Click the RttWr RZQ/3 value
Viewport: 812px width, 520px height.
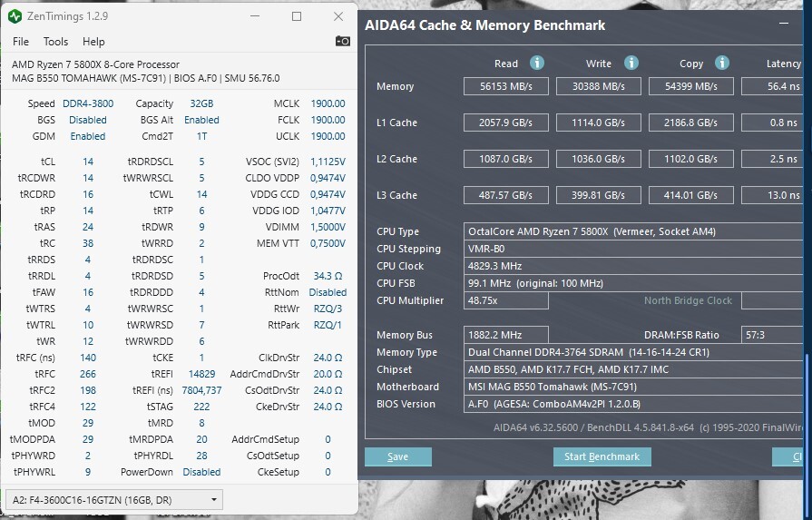click(328, 309)
